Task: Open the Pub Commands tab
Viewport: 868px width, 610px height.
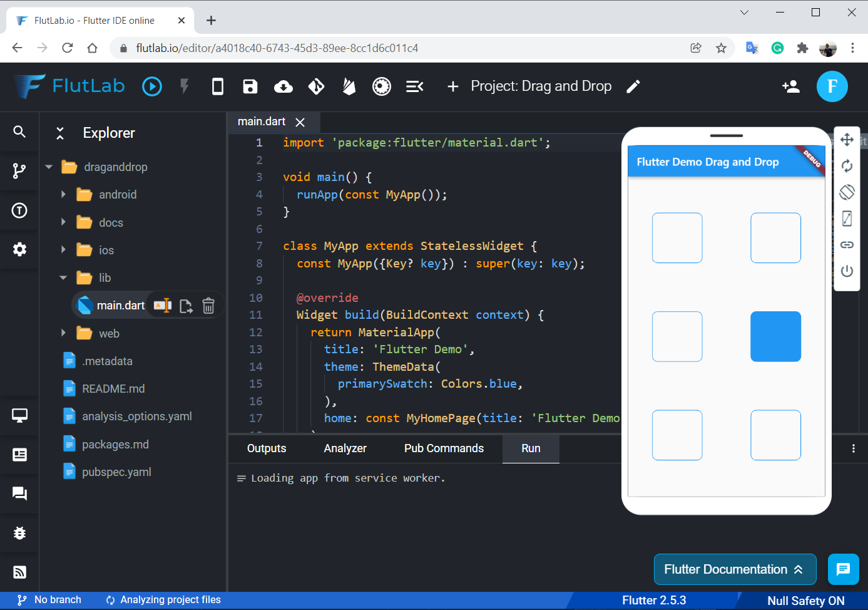Action: (444, 448)
